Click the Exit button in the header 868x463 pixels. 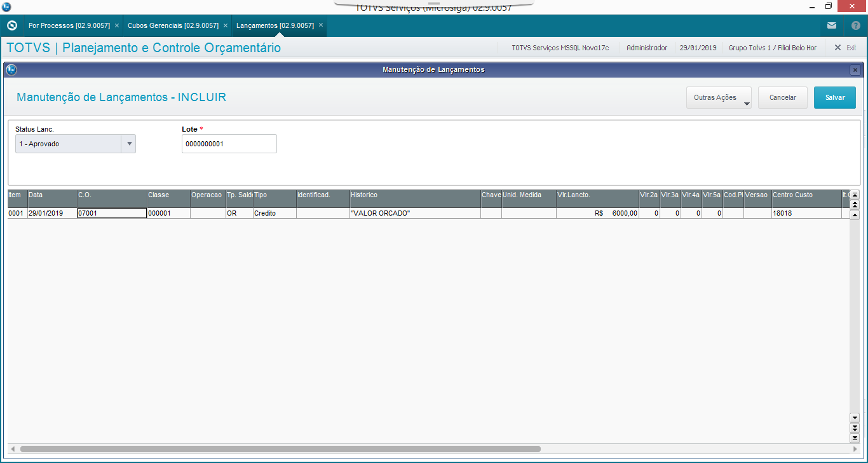tap(845, 48)
